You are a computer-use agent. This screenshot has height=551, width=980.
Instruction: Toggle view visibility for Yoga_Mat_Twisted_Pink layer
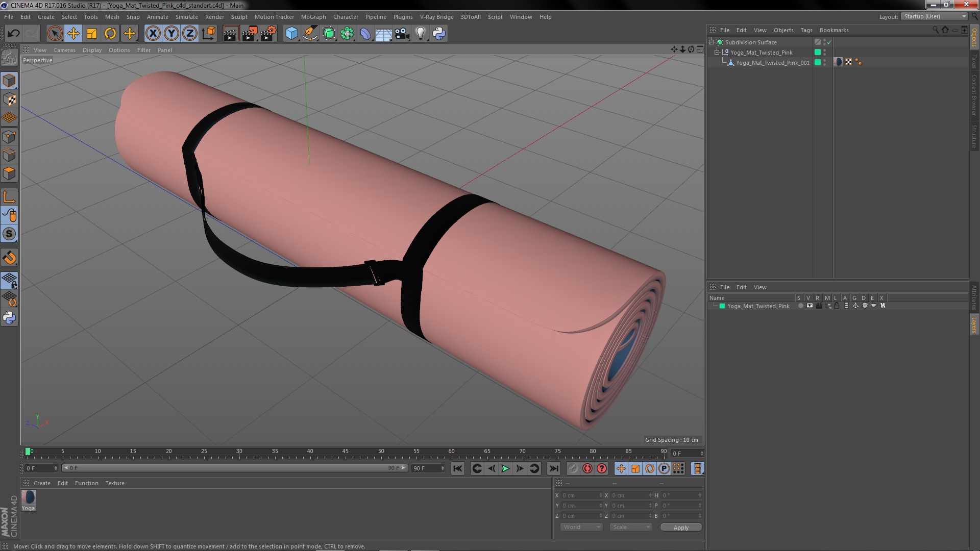click(x=810, y=306)
